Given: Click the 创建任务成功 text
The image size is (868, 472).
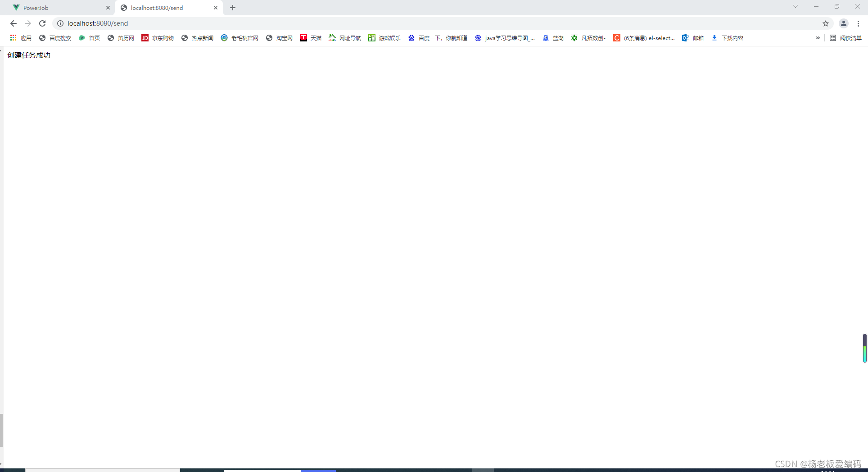Looking at the screenshot, I should (x=29, y=55).
